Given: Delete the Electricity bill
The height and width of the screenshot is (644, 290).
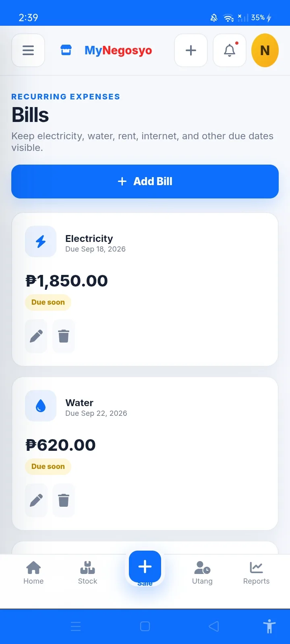Looking at the screenshot, I should [64, 336].
